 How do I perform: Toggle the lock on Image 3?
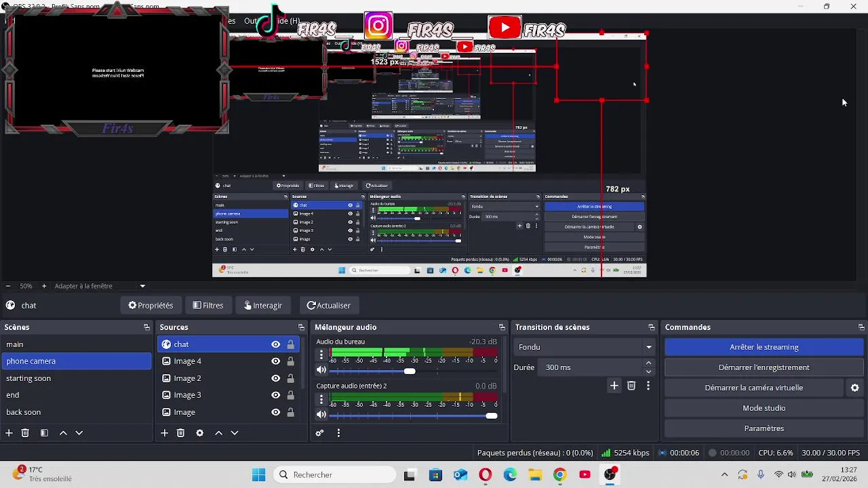[x=290, y=395]
